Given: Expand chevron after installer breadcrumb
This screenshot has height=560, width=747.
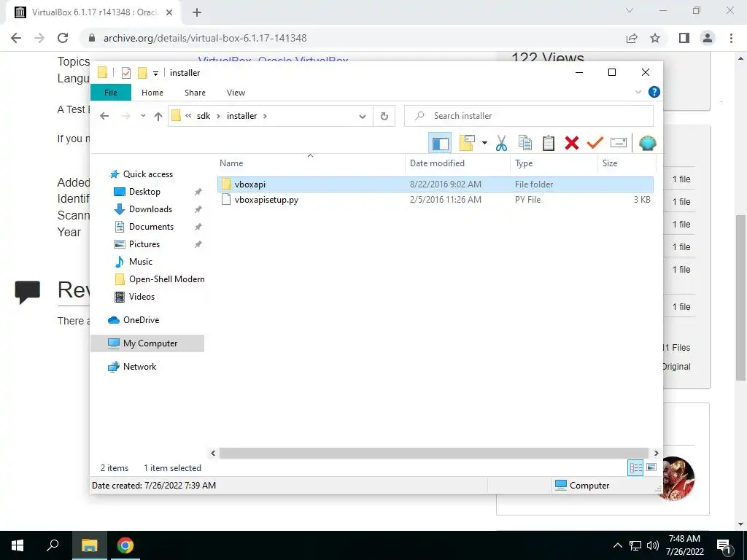Looking at the screenshot, I should (x=265, y=116).
